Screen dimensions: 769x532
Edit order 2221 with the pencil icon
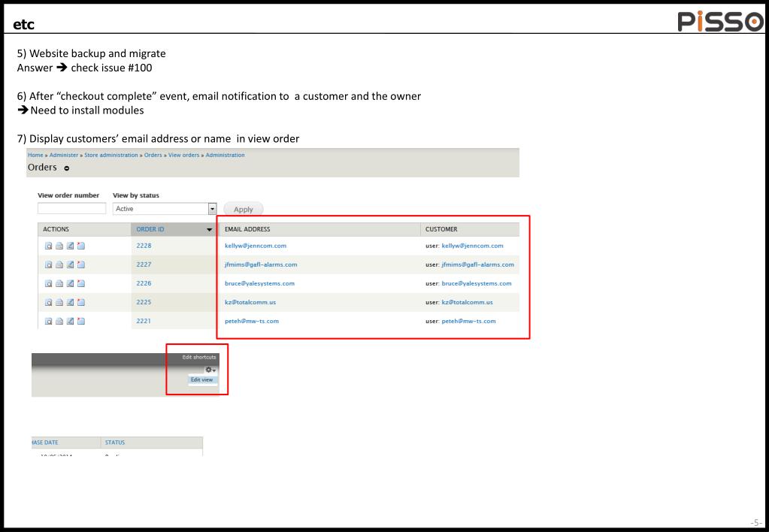point(70,321)
